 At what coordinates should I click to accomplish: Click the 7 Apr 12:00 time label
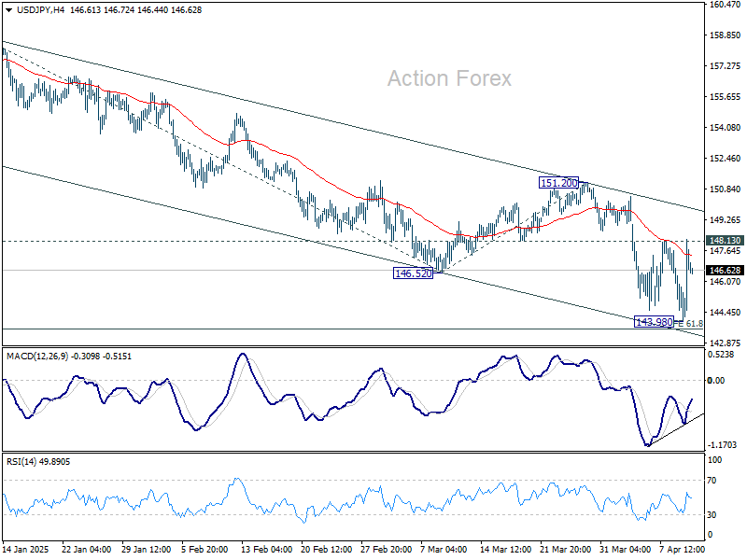pyautogui.click(x=683, y=549)
